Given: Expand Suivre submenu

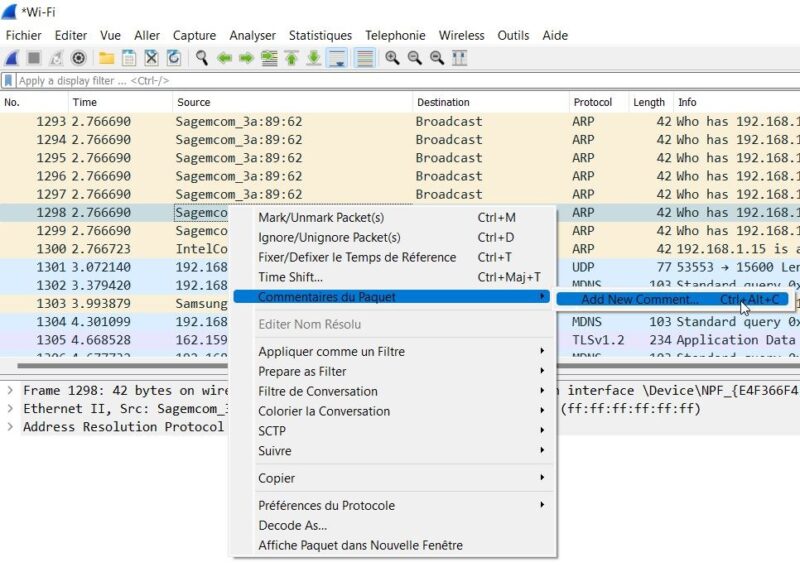Looking at the screenshot, I should pos(392,451).
